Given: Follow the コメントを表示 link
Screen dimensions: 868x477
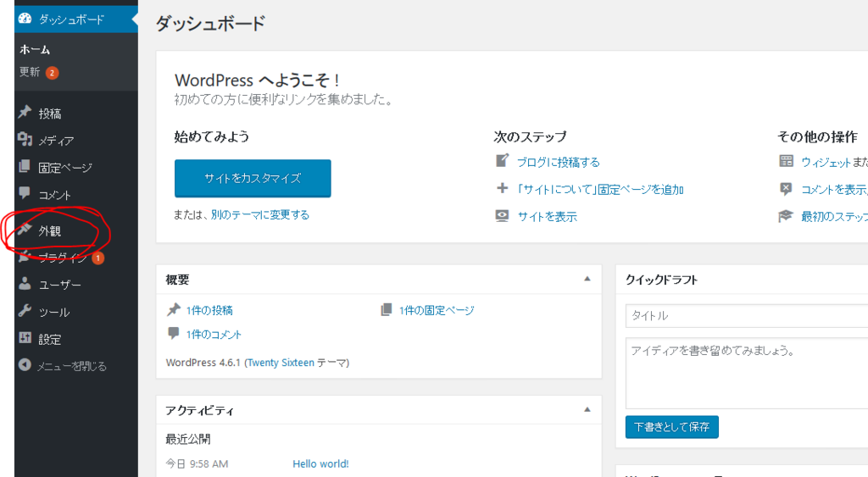Looking at the screenshot, I should click(x=834, y=189).
